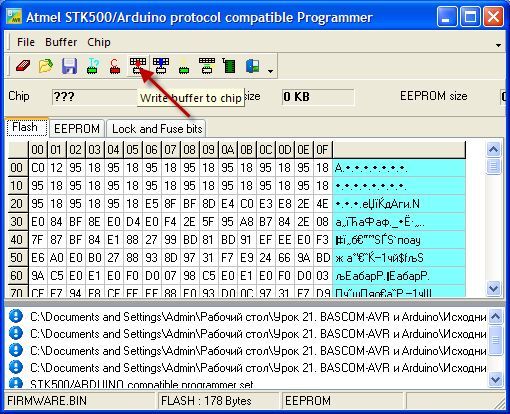Identify the chip with the cyan I? icon
The width and height of the screenshot is (510, 414).
point(93,66)
